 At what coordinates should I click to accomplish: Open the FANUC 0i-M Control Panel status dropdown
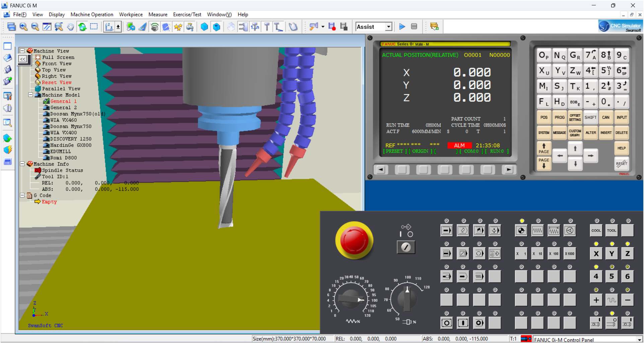coord(639,340)
